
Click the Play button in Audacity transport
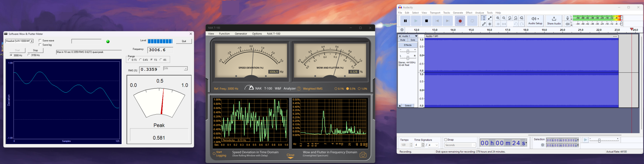pos(416,21)
